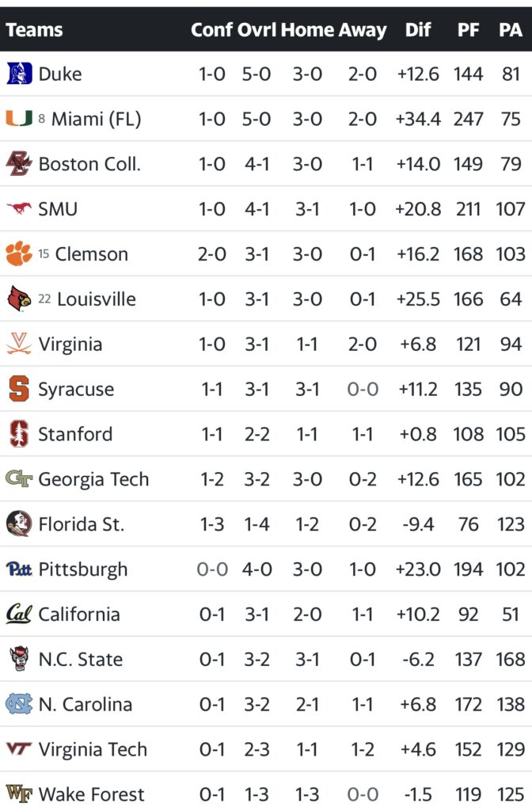
Task: Click the SMU Mustangs logo
Action: [19, 209]
